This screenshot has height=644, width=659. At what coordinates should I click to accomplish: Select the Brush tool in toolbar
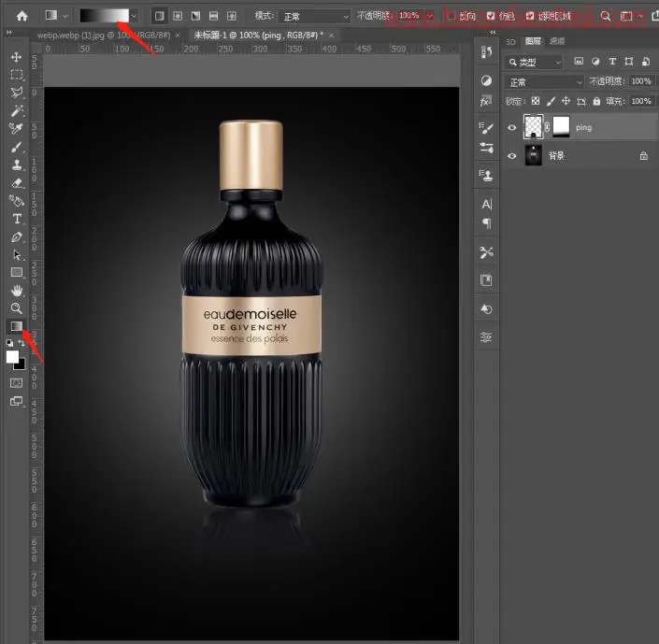(17, 147)
